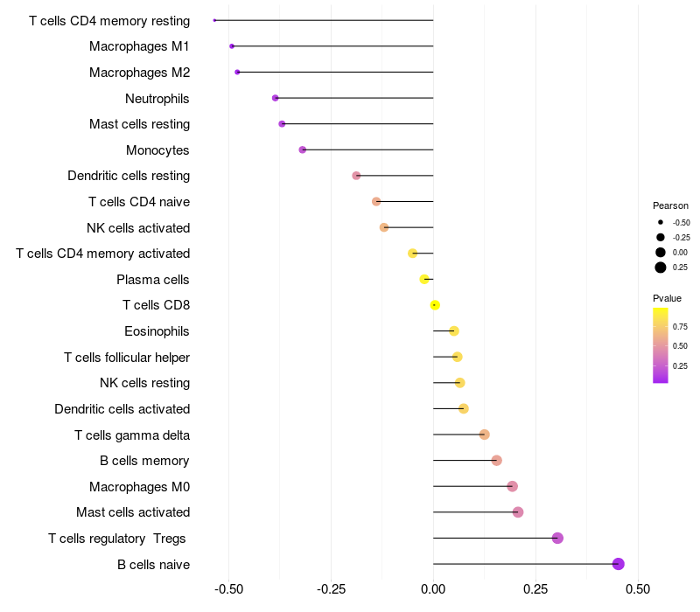Click the 'Pearson' legend title

click(670, 205)
